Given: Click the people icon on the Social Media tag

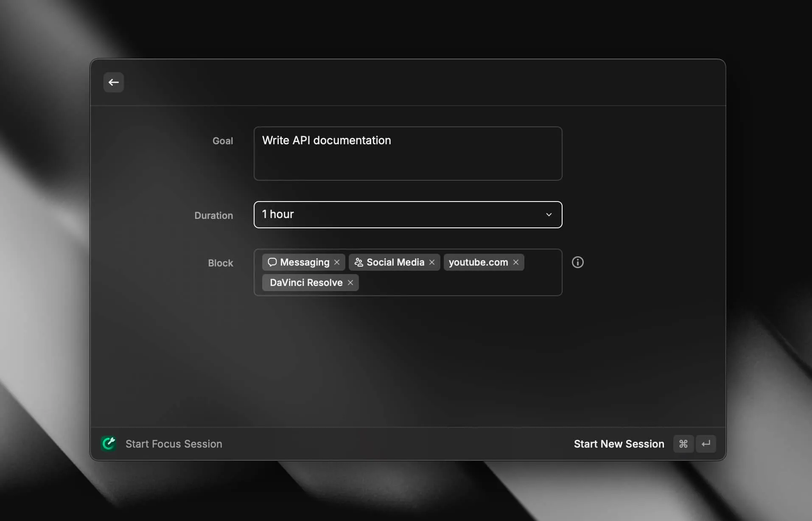Looking at the screenshot, I should (x=358, y=262).
